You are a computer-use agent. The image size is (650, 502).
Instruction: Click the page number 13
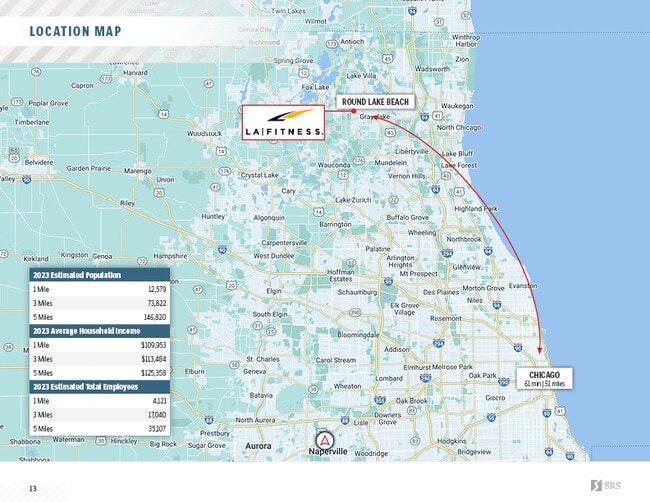33,488
